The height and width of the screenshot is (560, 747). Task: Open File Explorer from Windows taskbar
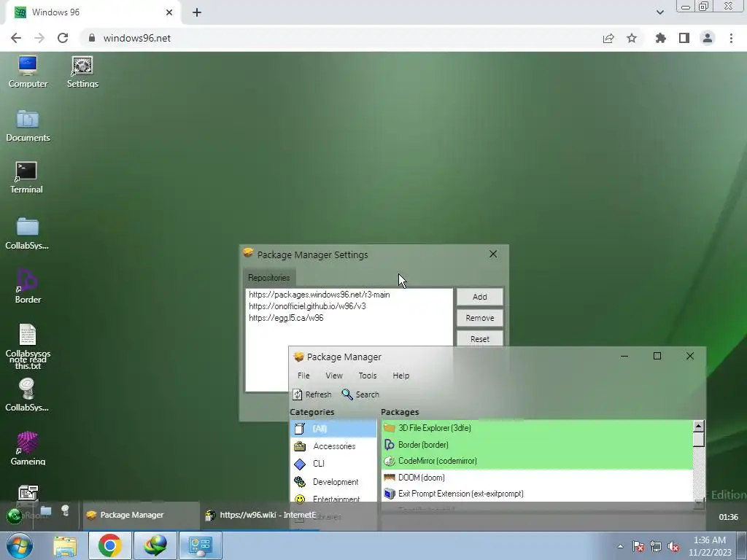pyautogui.click(x=65, y=545)
